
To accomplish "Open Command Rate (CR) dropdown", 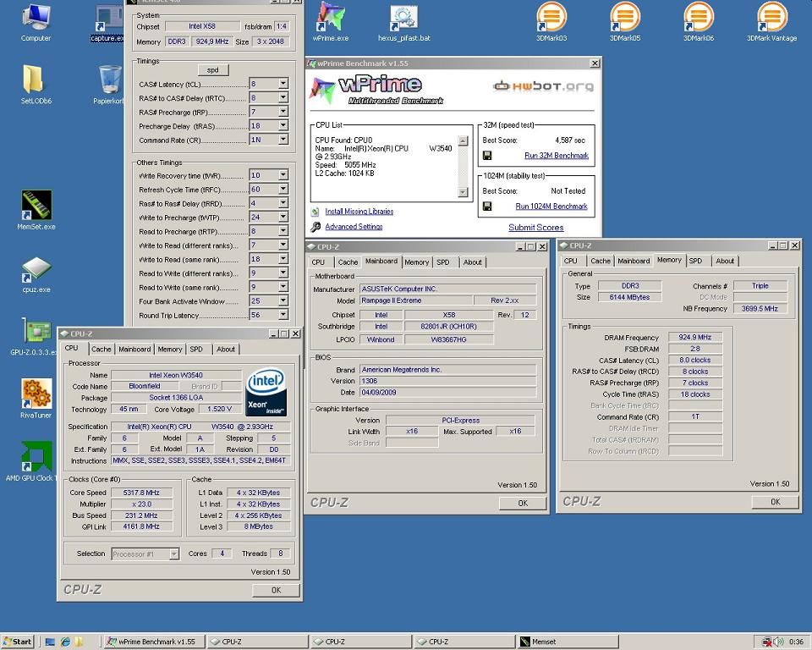I will click(283, 140).
